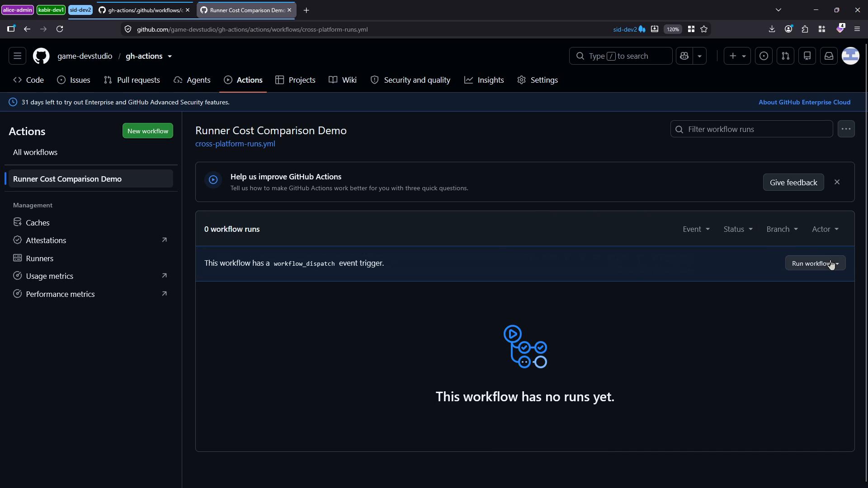Image resolution: width=868 pixels, height=488 pixels.
Task: Open the Branch filter dropdown
Action: (x=782, y=229)
